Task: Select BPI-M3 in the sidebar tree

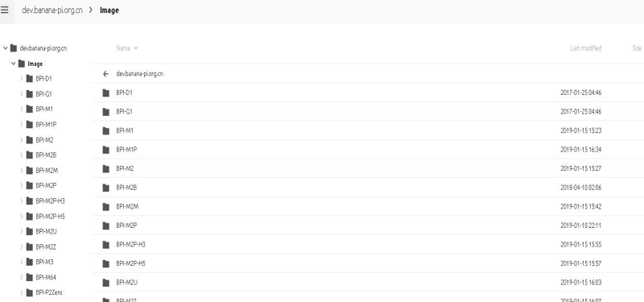Action: (44, 262)
